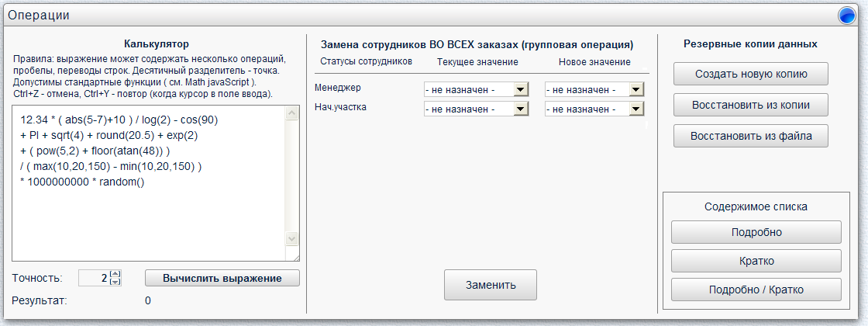This screenshot has height=326, width=868.
Task: Click the Подробно list content button
Action: (x=756, y=232)
